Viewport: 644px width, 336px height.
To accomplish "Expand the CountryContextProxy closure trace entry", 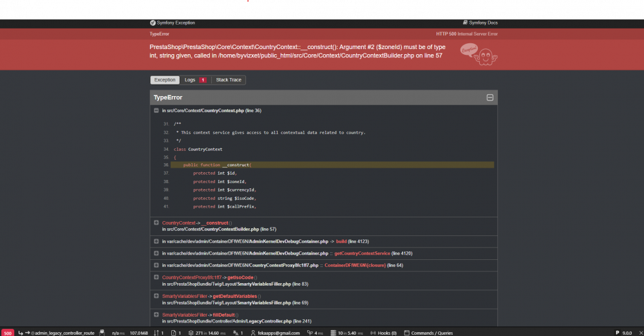I will click(156, 265).
